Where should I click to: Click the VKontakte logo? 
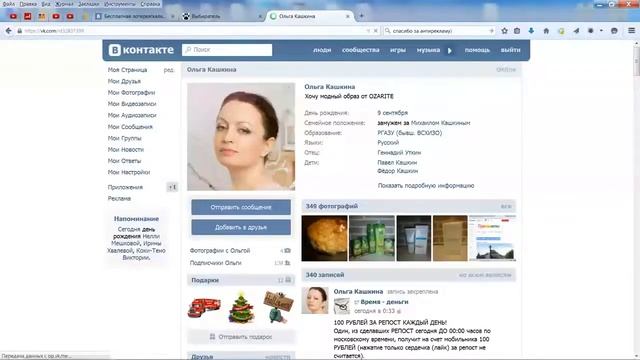click(x=141, y=50)
